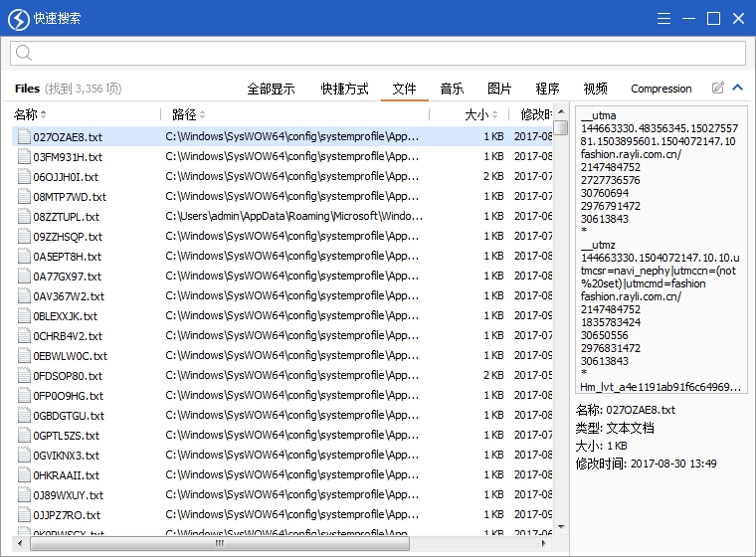Switch to the 音乐 tab
Screen dimensions: 756x557
coord(452,89)
